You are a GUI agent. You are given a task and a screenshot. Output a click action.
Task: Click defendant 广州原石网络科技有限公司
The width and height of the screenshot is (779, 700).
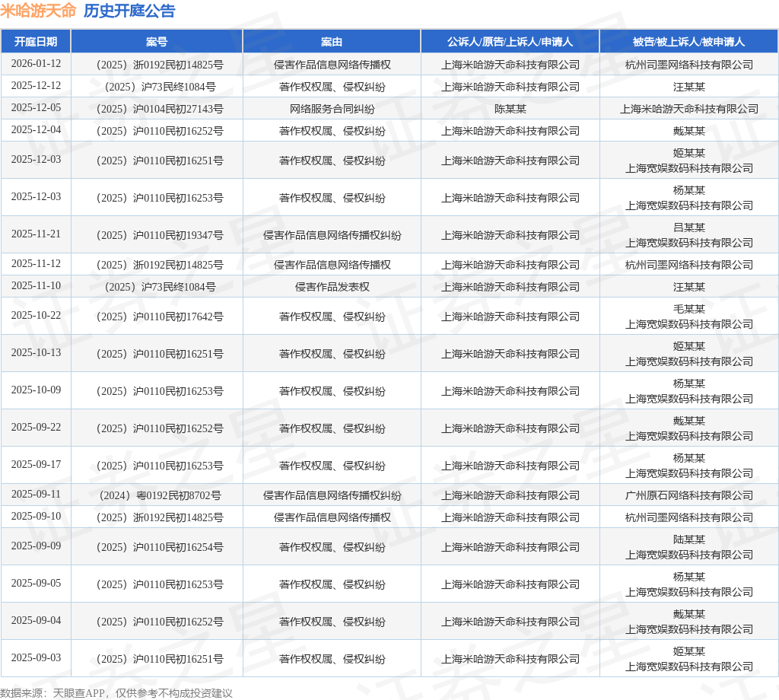(688, 495)
